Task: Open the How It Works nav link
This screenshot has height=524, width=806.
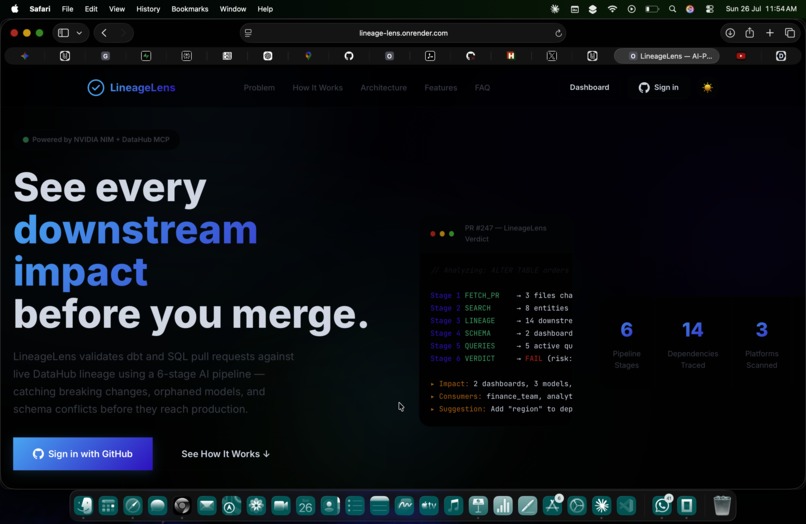Action: tap(317, 88)
